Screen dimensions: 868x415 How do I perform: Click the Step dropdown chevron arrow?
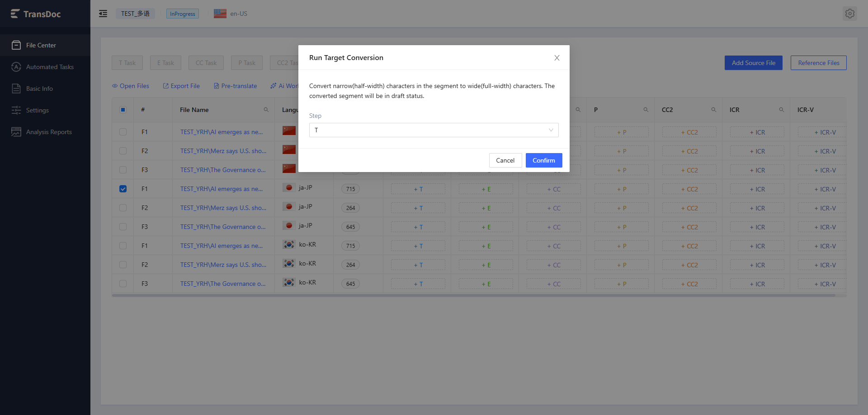pos(551,130)
